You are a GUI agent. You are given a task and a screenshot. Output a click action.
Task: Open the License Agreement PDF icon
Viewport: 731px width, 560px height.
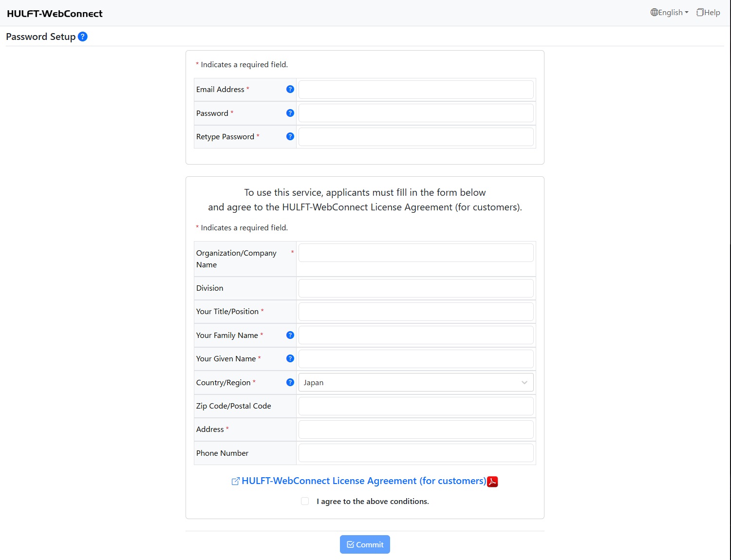pos(492,481)
